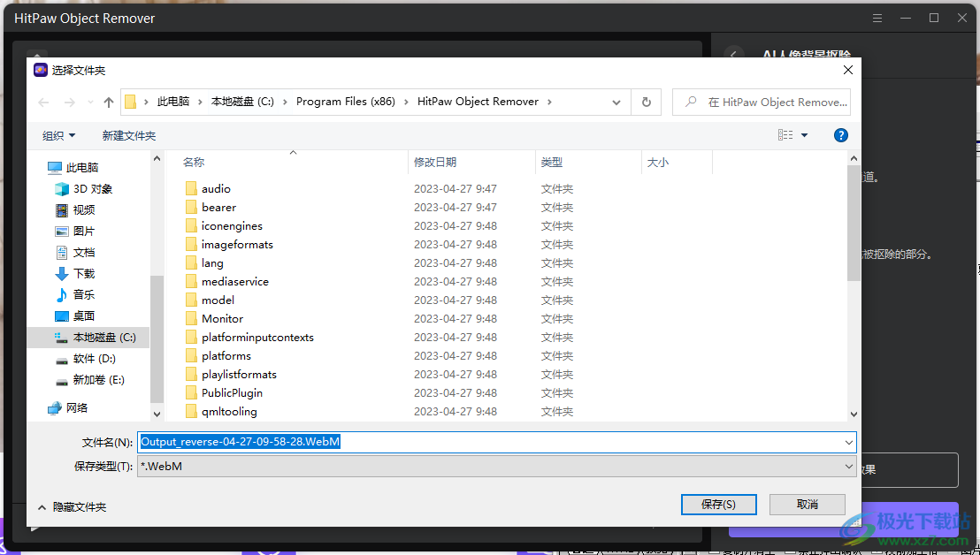Expand the address bar history dropdown
Viewport: 980px width, 555px height.
click(x=616, y=103)
